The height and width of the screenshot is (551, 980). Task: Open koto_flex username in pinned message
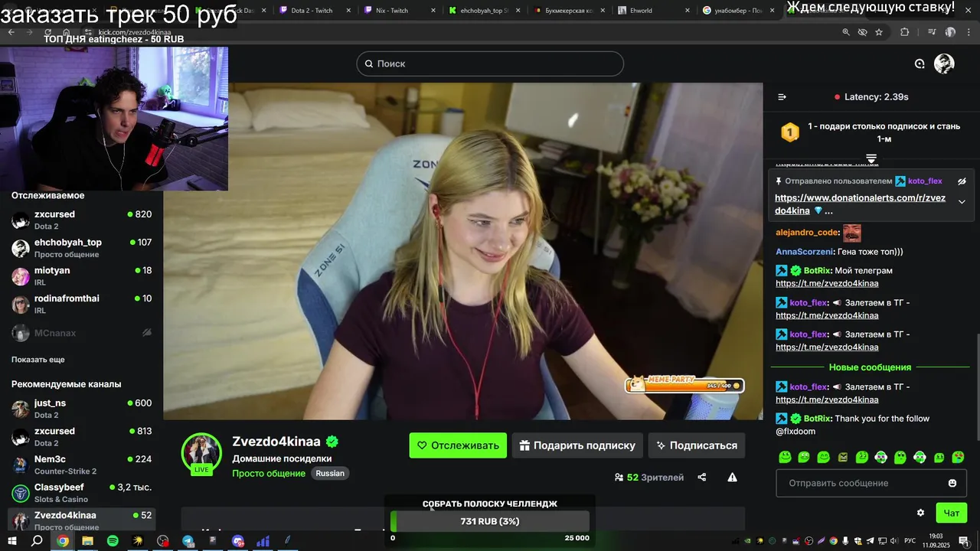click(x=925, y=181)
